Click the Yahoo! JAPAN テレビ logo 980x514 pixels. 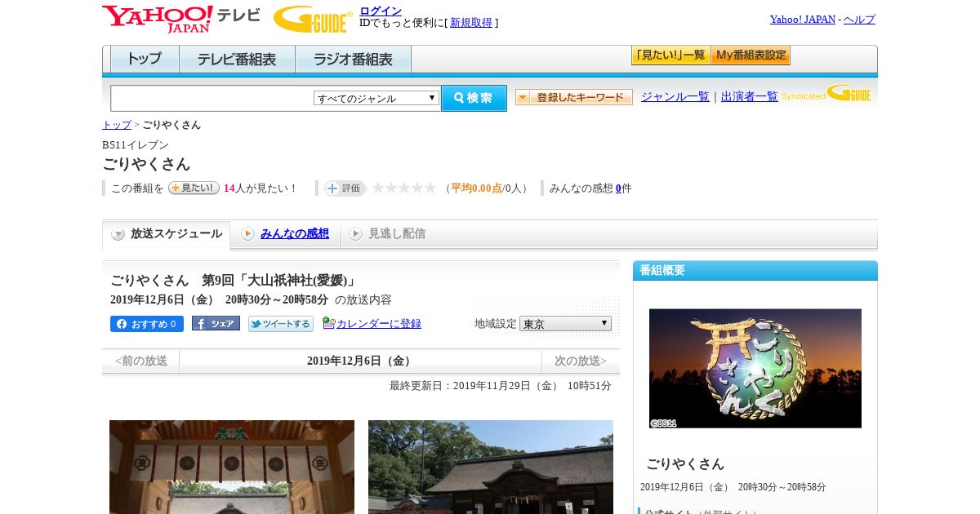181,20
